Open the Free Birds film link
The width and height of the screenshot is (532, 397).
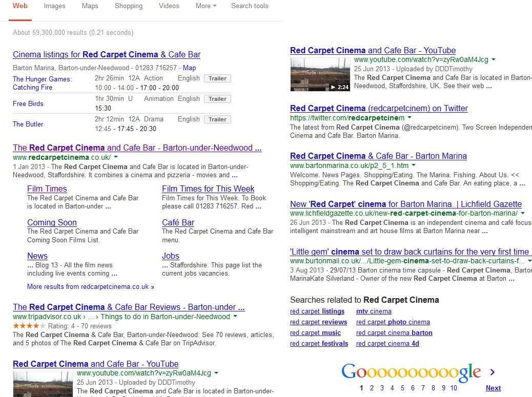click(x=28, y=104)
